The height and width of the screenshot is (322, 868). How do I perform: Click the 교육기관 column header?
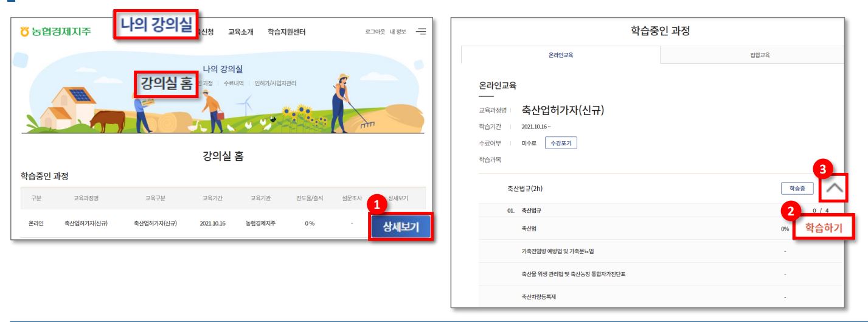(261, 198)
